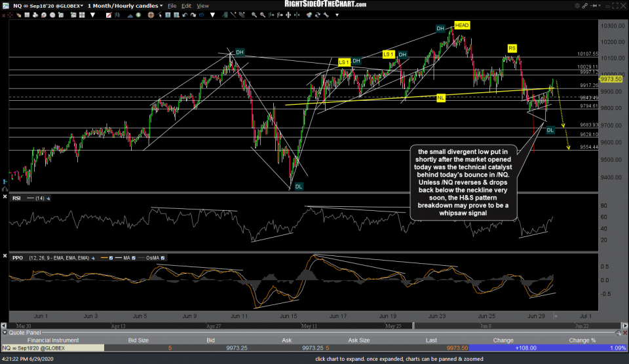Click the redo arrow icon
This screenshot has height=364, width=629.
pyautogui.click(x=193, y=15)
